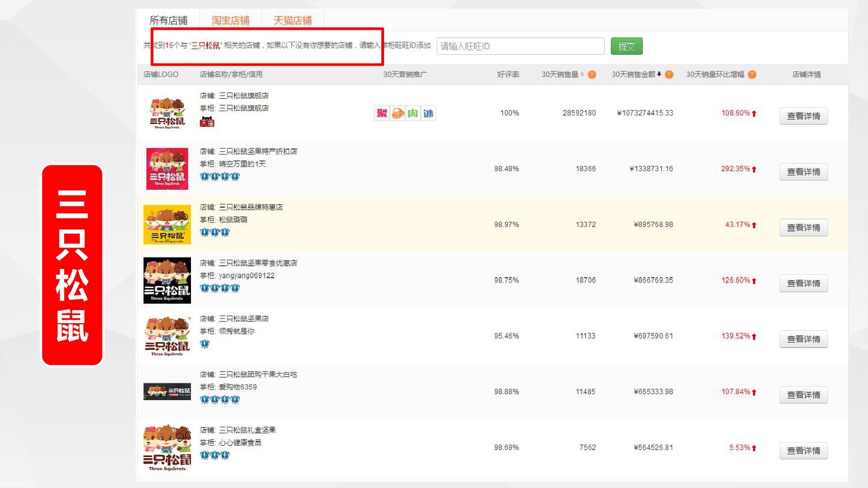Viewport: 868px width, 488px height.
Task: Click single diamond icon of 领秀就是你
Action: coord(205,344)
